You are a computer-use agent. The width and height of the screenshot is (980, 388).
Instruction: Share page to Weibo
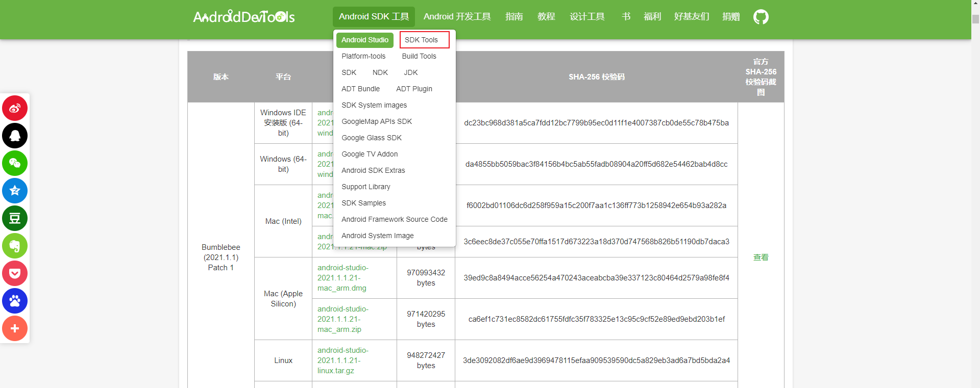15,108
